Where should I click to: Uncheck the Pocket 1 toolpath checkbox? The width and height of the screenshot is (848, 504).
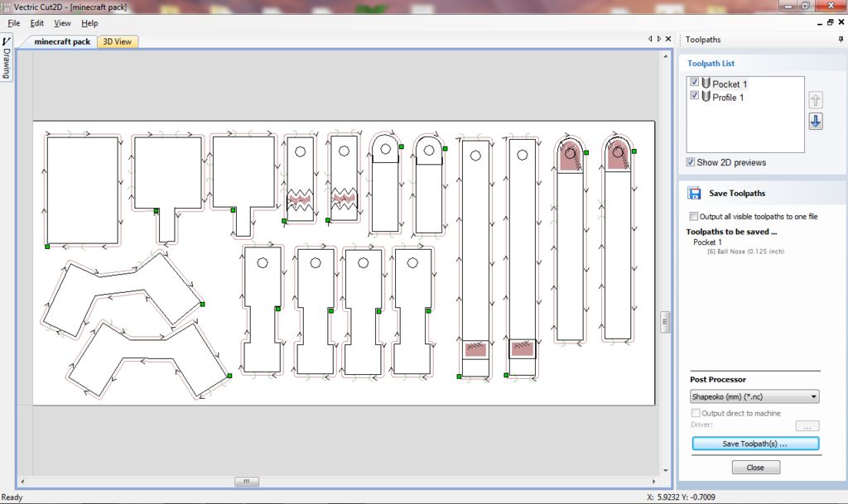pyautogui.click(x=695, y=83)
